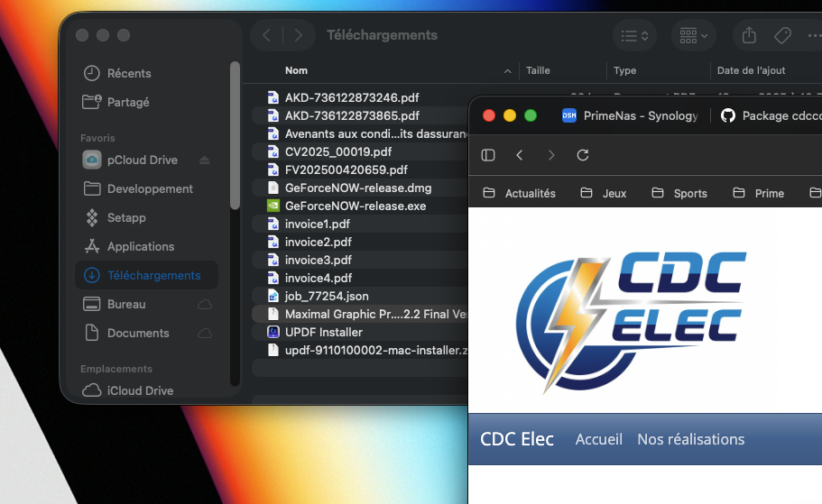The width and height of the screenshot is (822, 504).
Task: Sort files by the Nom column
Action: [x=296, y=70]
